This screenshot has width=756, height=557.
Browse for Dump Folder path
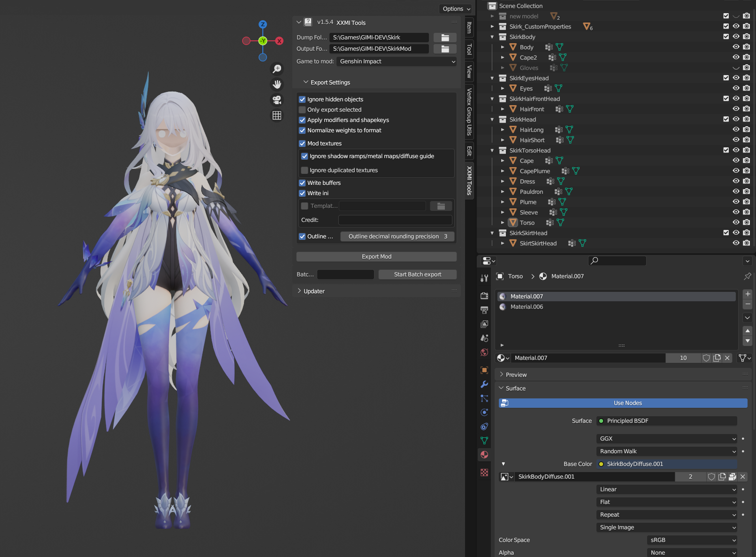click(x=445, y=38)
